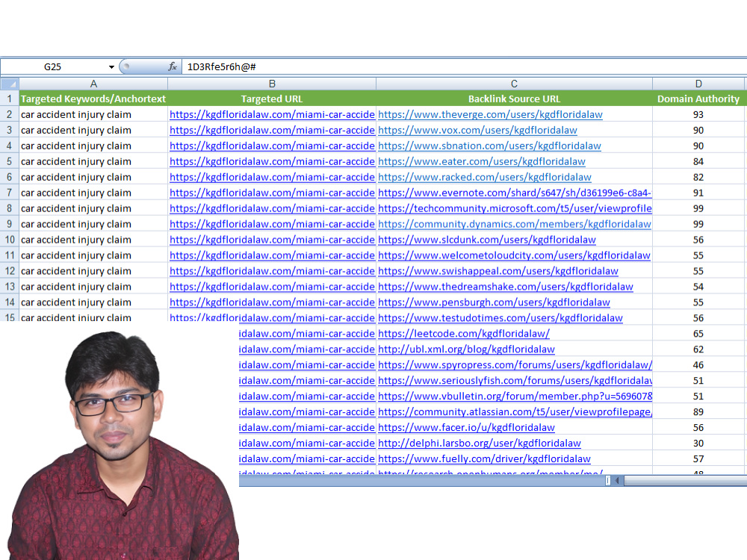
Task: Click 'car accident injury claim' in row 13
Action: (x=75, y=287)
